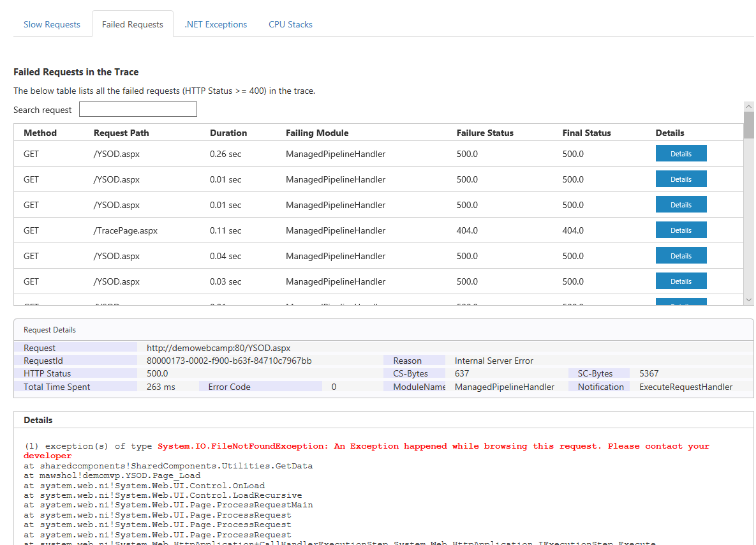Click the Search request input field
This screenshot has height=545, width=756.
(x=138, y=109)
